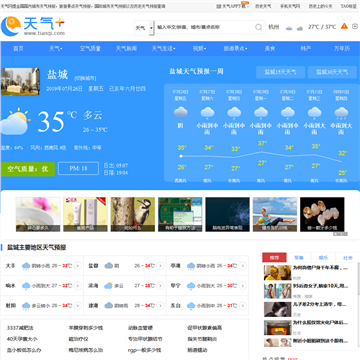Expand the 天气 navigation menu

click(x=55, y=49)
